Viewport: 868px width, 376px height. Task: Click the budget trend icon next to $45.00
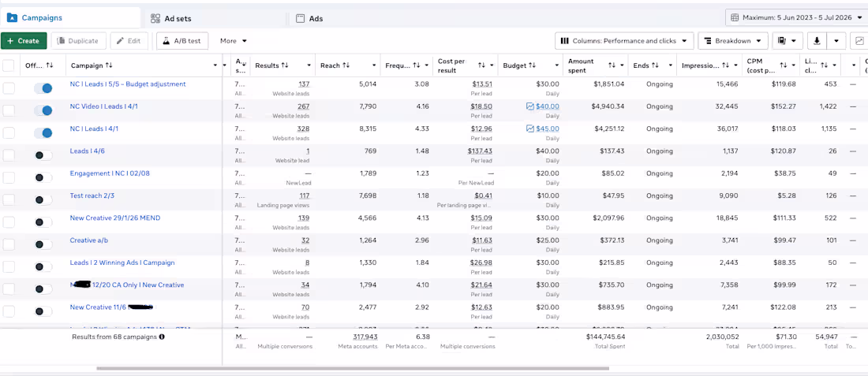pyautogui.click(x=529, y=128)
